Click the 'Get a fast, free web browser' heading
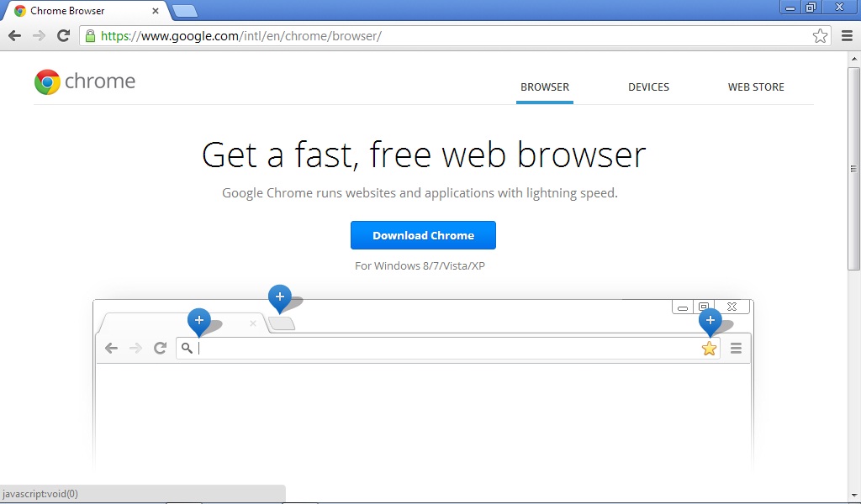Viewport: 861px width, 504px height. [424, 155]
